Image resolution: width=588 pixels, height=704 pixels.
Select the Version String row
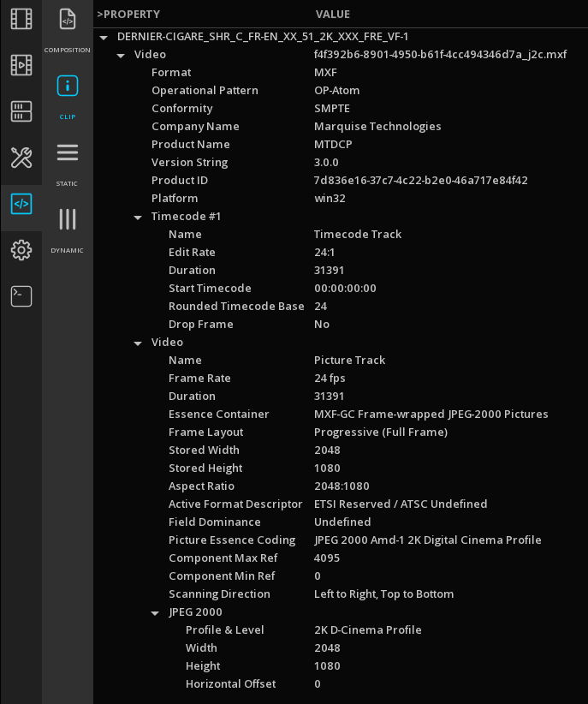341,163
